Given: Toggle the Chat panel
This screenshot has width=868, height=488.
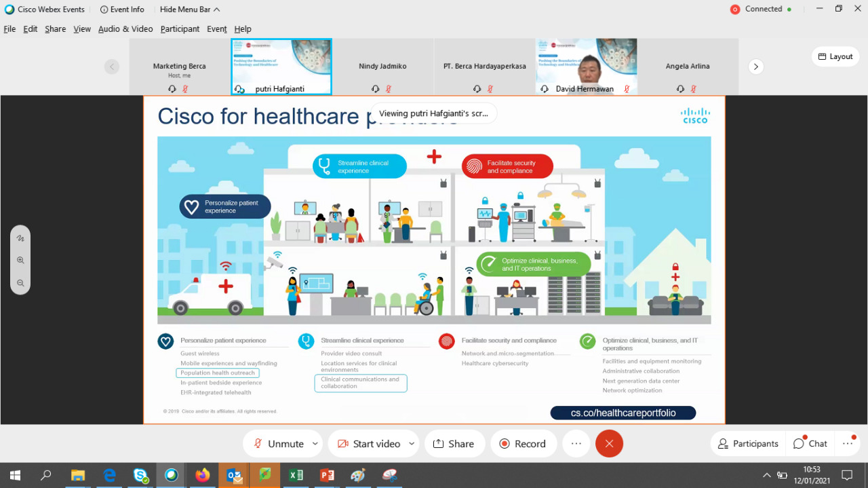Looking at the screenshot, I should (810, 444).
